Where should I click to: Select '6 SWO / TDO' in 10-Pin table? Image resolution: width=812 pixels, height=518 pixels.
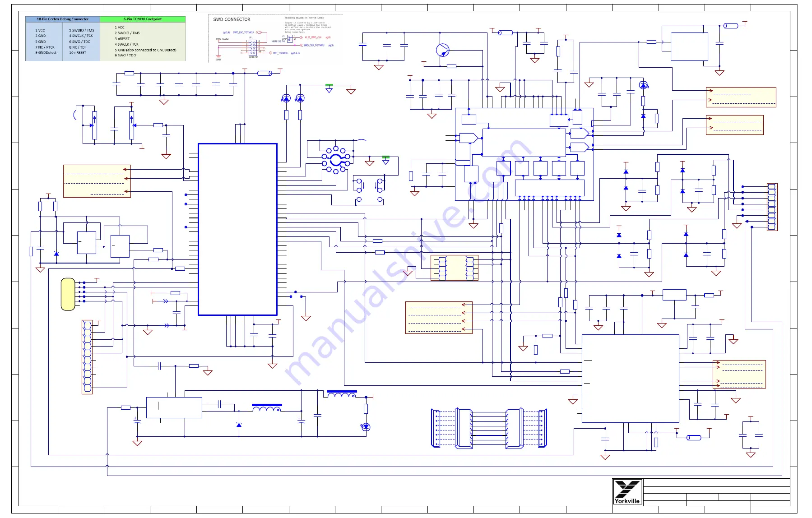tap(80, 42)
